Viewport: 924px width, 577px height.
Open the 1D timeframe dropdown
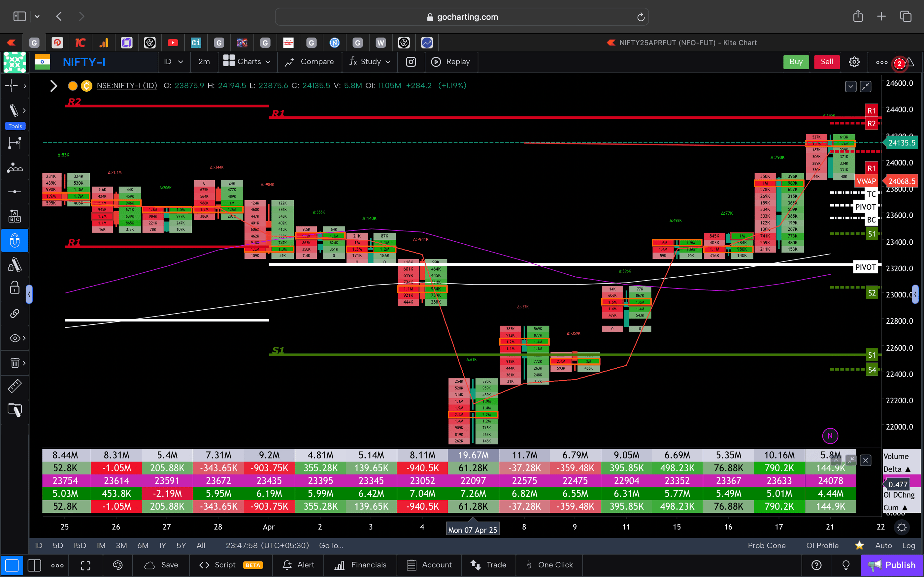click(x=174, y=61)
